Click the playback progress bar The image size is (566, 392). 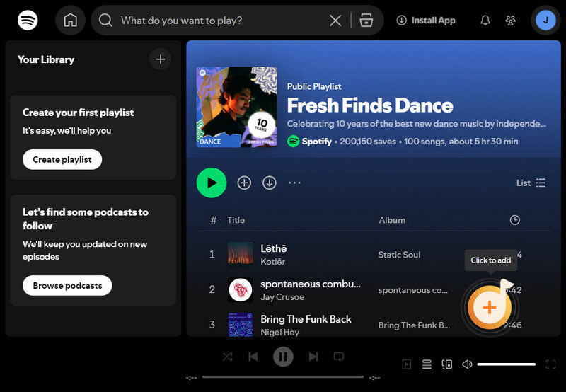click(x=282, y=377)
